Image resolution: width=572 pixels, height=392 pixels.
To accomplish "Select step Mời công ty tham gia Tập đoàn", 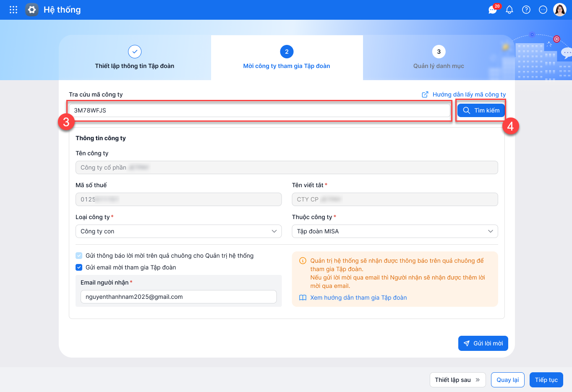I will coord(287,57).
